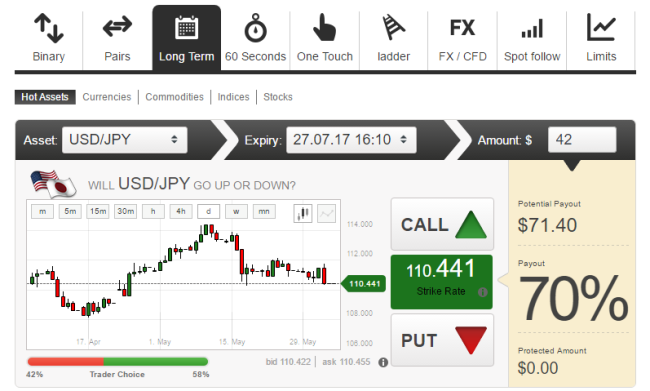Select Spot follow mode
The image size is (650, 391).
tap(532, 38)
